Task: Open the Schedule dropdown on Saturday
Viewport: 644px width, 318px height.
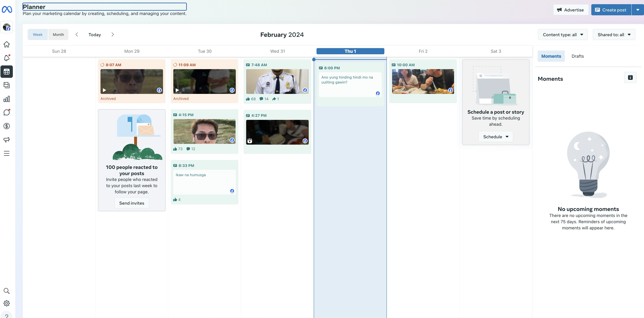Action: click(495, 137)
